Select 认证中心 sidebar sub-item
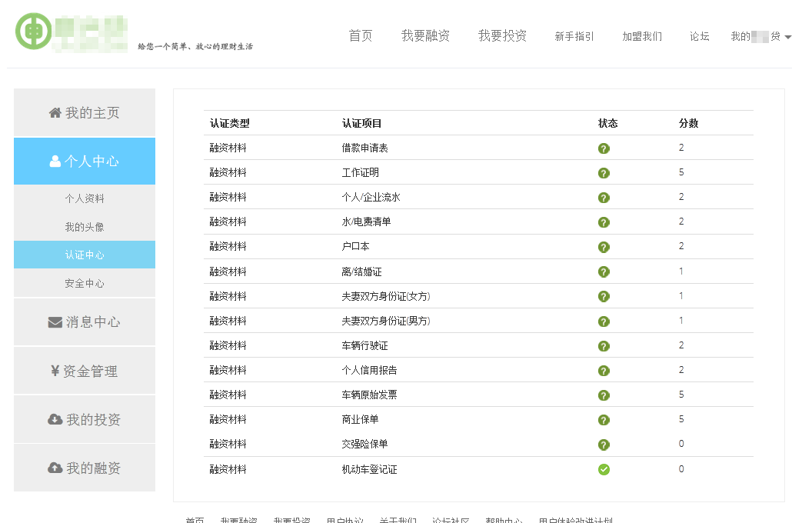This screenshot has width=812, height=523. click(x=85, y=255)
